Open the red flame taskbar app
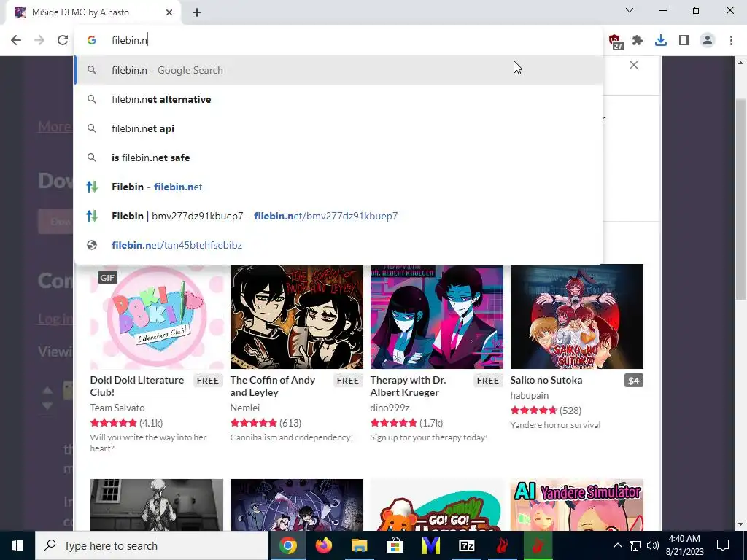This screenshot has width=747, height=560. (x=502, y=545)
